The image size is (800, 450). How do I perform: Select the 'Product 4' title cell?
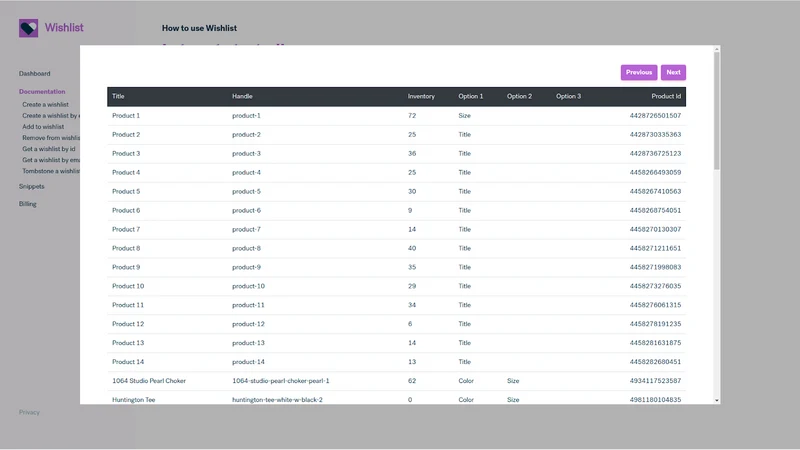[x=126, y=172]
